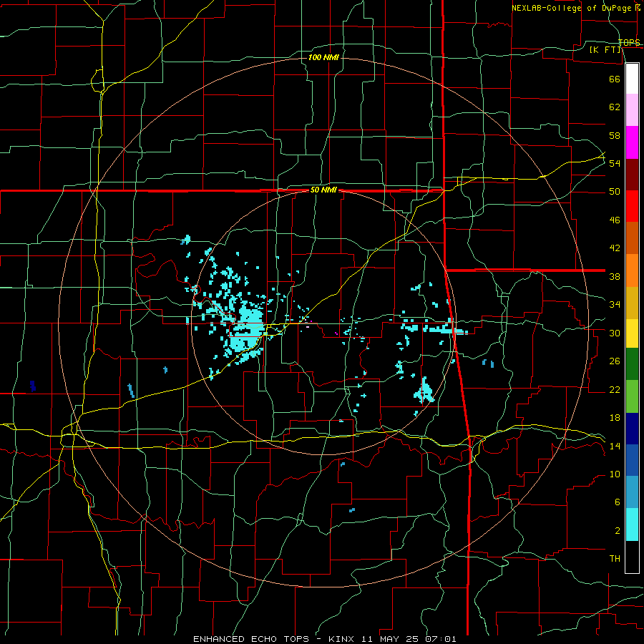Viewport: 644px width, 644px height.
Task: Pick the magenta legend swatch
Action: point(632,142)
